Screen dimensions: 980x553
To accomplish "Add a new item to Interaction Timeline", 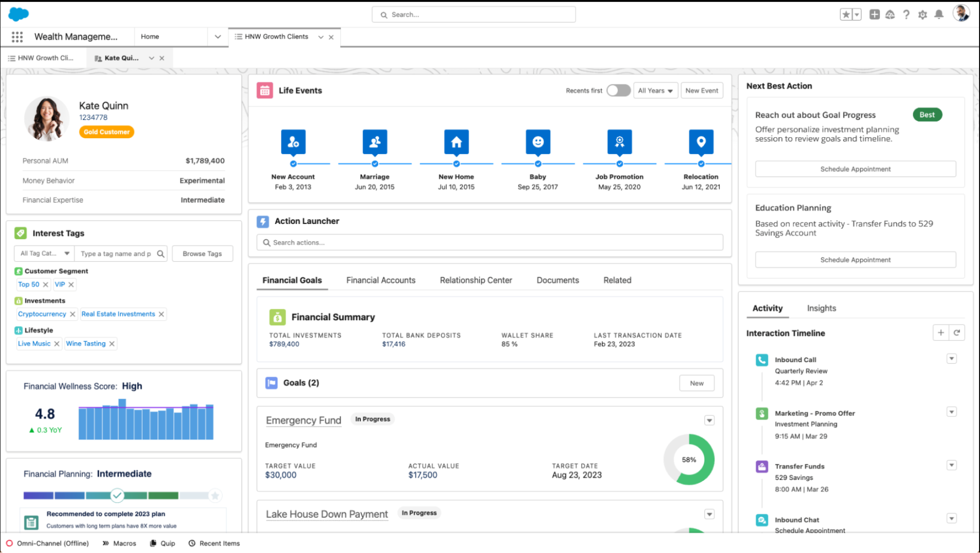I will point(941,332).
